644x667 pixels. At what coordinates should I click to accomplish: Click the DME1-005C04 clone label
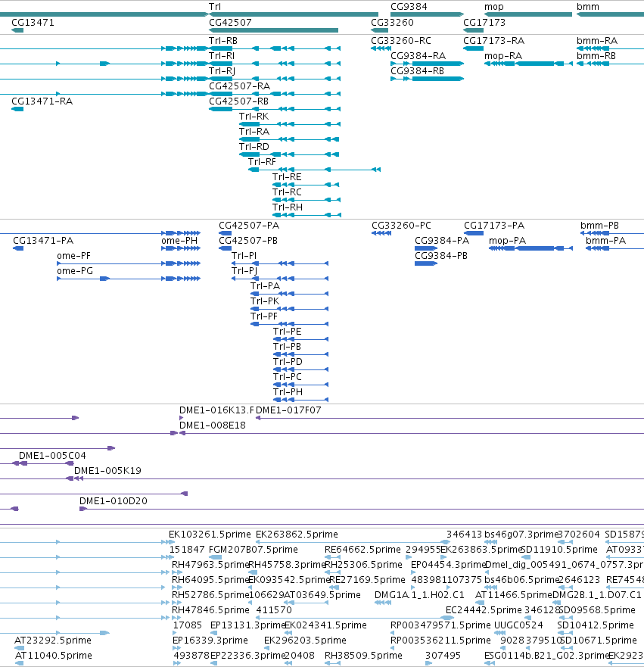[52, 456]
